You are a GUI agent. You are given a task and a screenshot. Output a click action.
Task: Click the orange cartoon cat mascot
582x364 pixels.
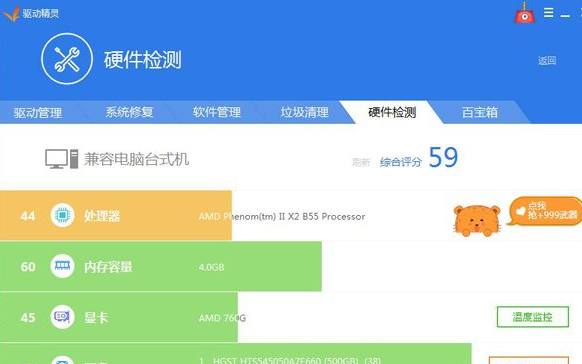(477, 221)
